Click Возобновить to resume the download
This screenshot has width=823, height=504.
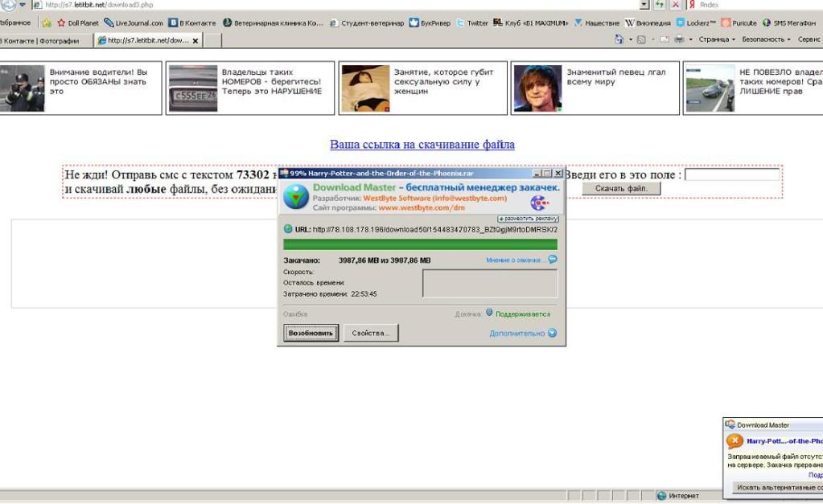pyautogui.click(x=311, y=333)
